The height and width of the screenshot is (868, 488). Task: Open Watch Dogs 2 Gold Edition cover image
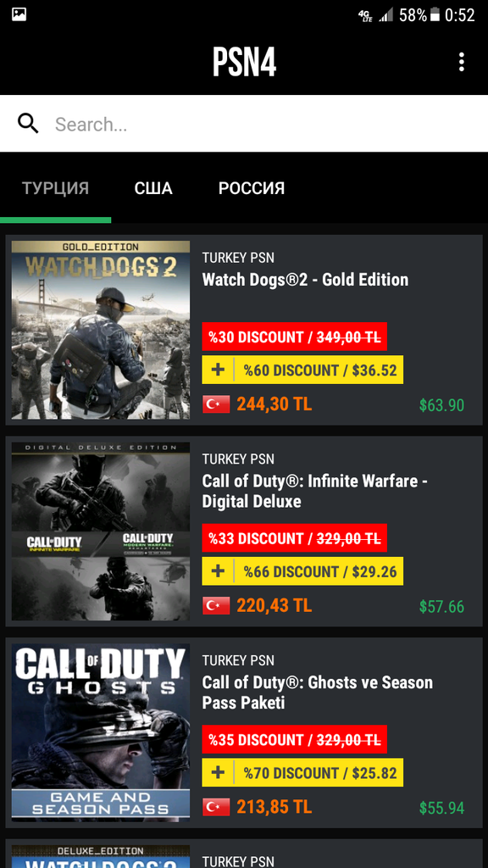[x=101, y=330]
